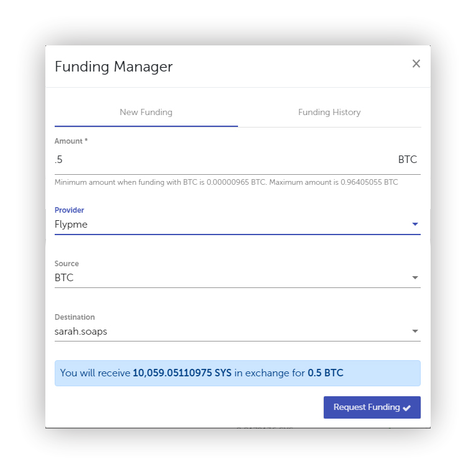Expand the Source dropdown arrow
Viewport: 476px width, 474px height.
pyautogui.click(x=415, y=278)
